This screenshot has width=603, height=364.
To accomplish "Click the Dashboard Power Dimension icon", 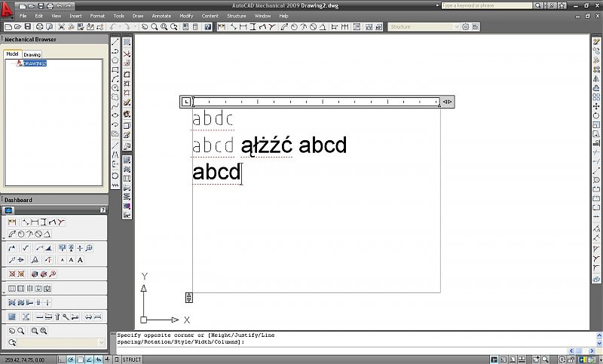I will point(12,222).
